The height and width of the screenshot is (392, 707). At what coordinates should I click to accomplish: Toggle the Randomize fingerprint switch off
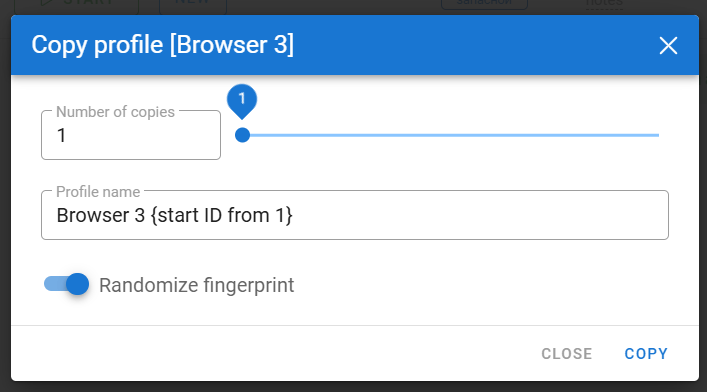[66, 284]
